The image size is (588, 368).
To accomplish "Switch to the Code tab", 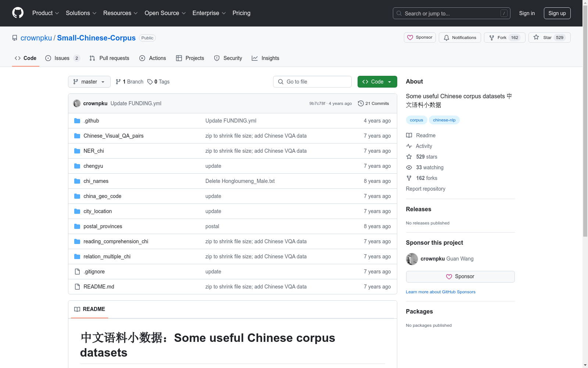I will click(x=25, y=58).
